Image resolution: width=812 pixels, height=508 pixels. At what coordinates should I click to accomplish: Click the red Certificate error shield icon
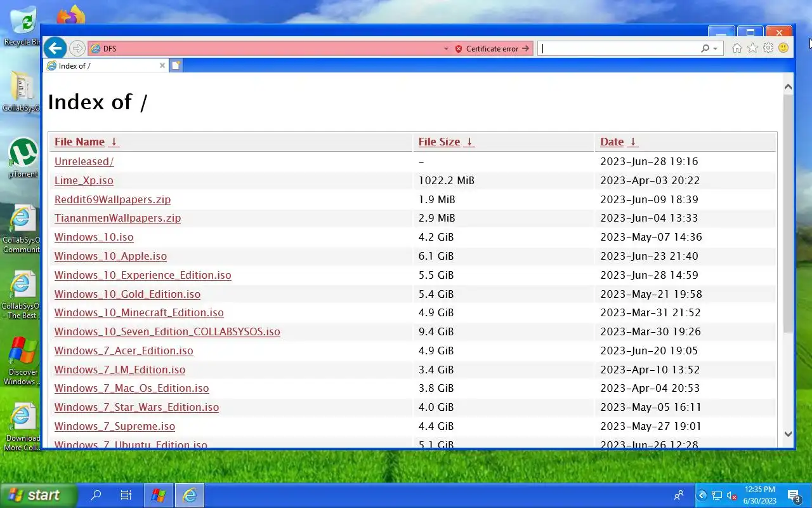(x=459, y=48)
